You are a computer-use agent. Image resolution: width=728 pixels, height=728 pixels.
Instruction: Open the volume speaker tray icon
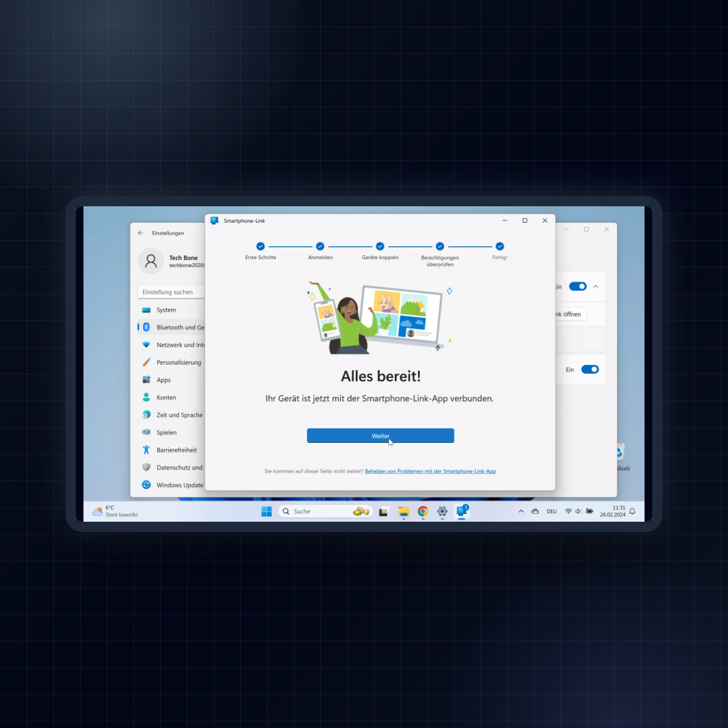[578, 511]
